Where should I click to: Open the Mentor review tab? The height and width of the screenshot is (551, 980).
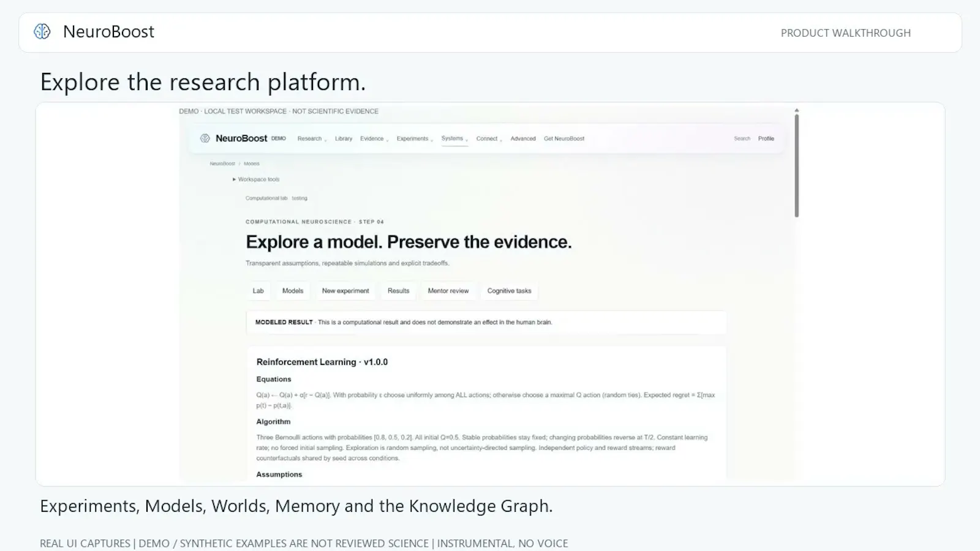pos(448,291)
